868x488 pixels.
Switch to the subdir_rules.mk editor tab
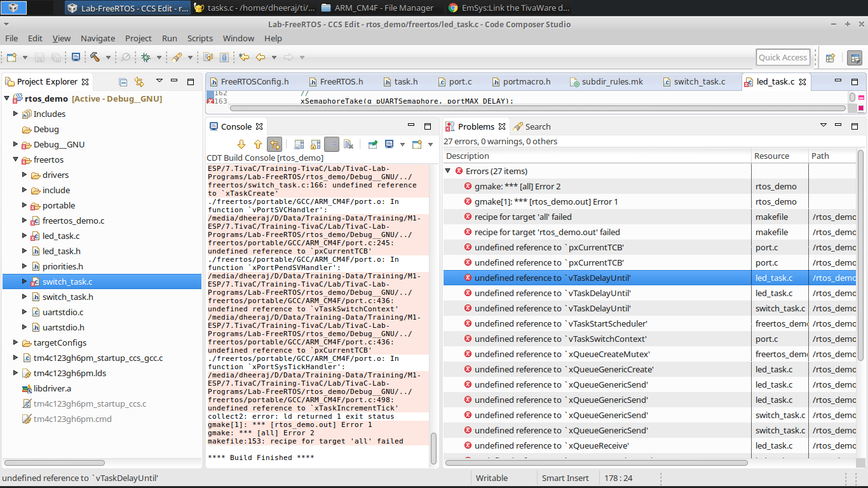point(606,82)
